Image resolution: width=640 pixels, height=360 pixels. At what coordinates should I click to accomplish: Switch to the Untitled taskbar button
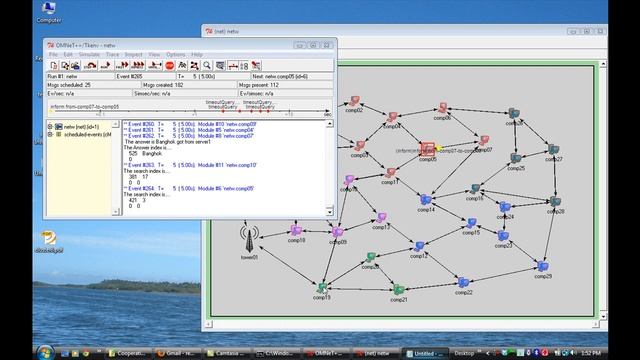pos(424,353)
